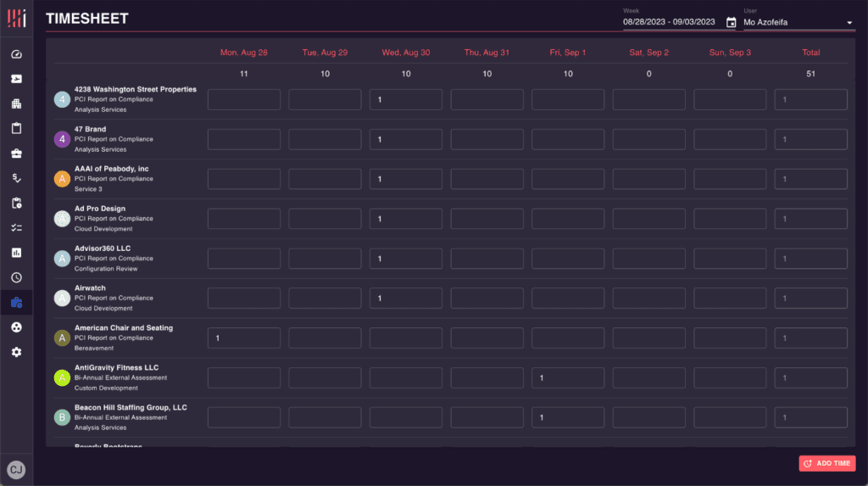Viewport: 868px width, 486px height.
Task: Click the dollar sign icon in sidebar
Action: pyautogui.click(x=16, y=178)
